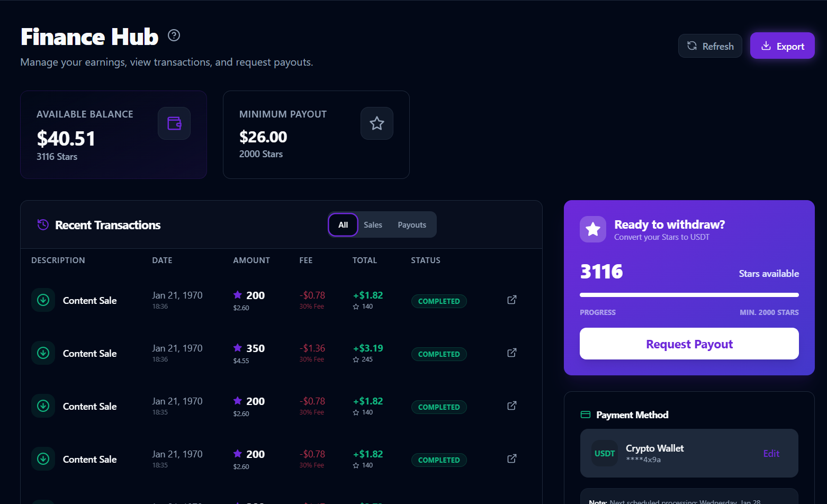This screenshot has height=504, width=827.
Task: Click the COMPLETED badge on the first transaction
Action: coord(439,301)
